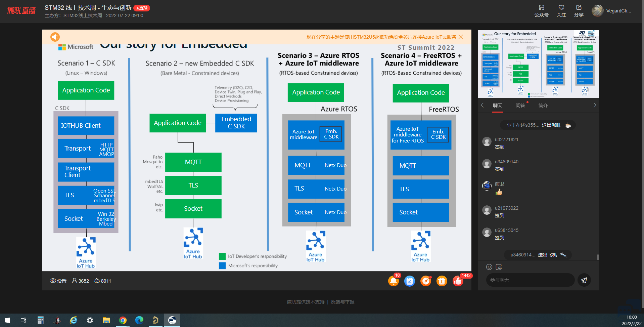Open Internet Explorer from the taskbar
The image size is (644, 327).
[73, 320]
